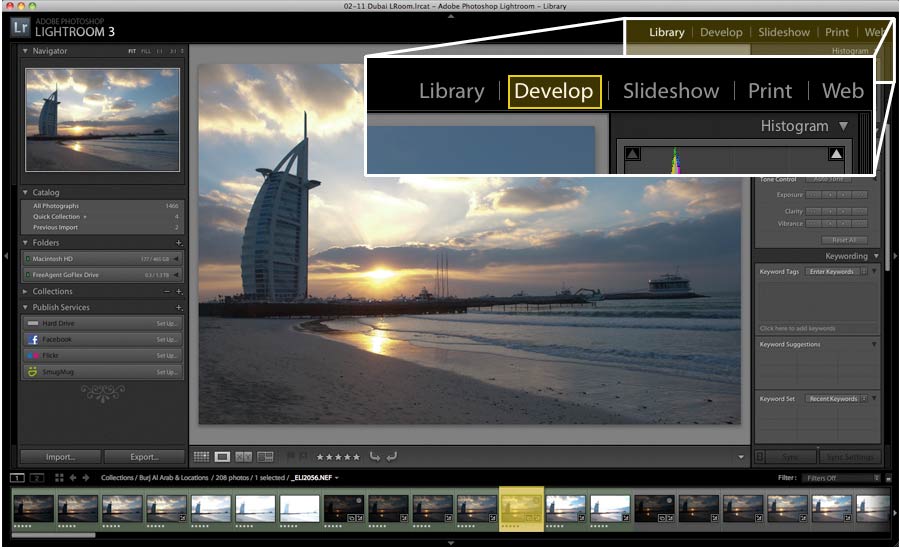Click the filmstrip grid shortcut icon
Image resolution: width=900 pixels, height=549 pixels.
click(x=59, y=478)
